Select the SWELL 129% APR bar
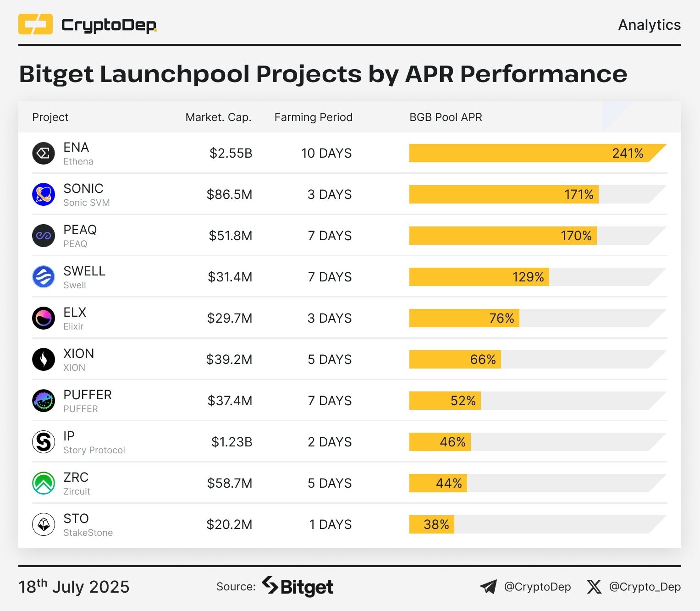This screenshot has width=700, height=611. point(479,277)
